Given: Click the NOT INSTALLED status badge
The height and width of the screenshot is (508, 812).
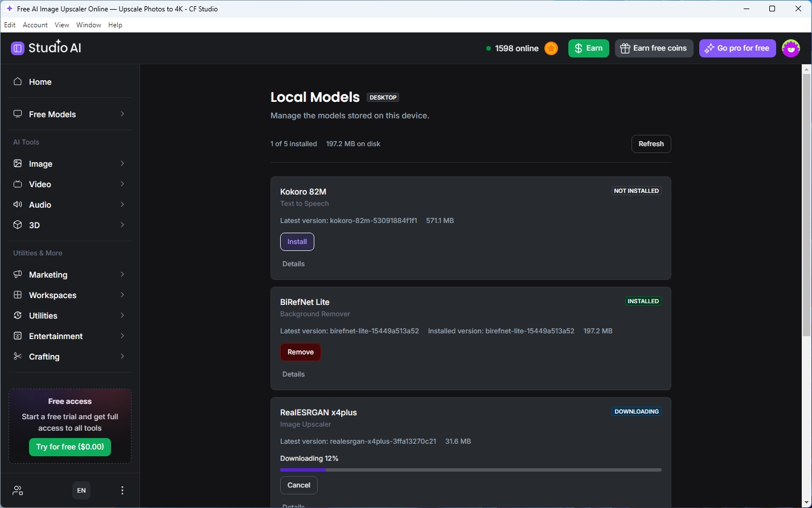Looking at the screenshot, I should coord(636,191).
